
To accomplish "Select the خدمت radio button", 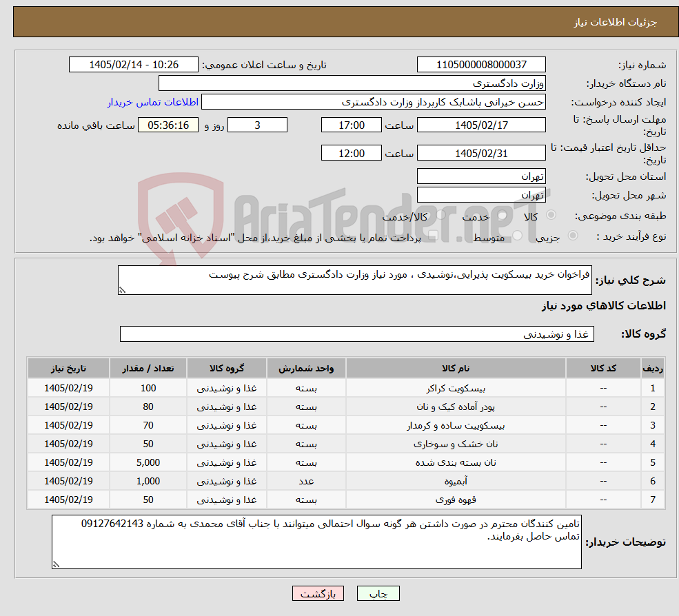I will [503, 215].
